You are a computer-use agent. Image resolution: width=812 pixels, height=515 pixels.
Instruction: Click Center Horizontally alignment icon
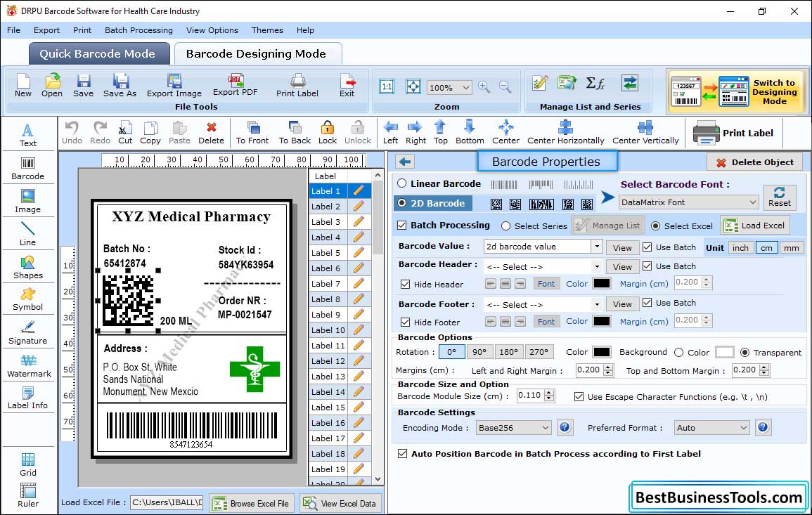coord(565,133)
